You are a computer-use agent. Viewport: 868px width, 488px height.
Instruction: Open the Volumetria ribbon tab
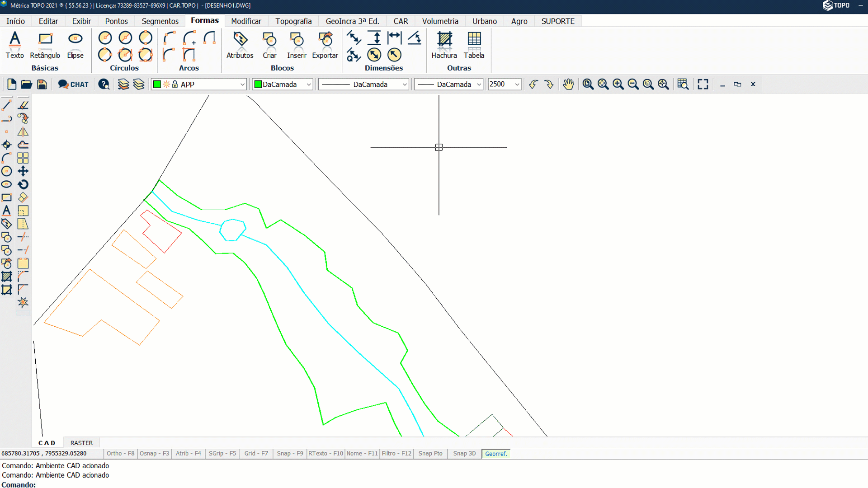pyautogui.click(x=440, y=21)
